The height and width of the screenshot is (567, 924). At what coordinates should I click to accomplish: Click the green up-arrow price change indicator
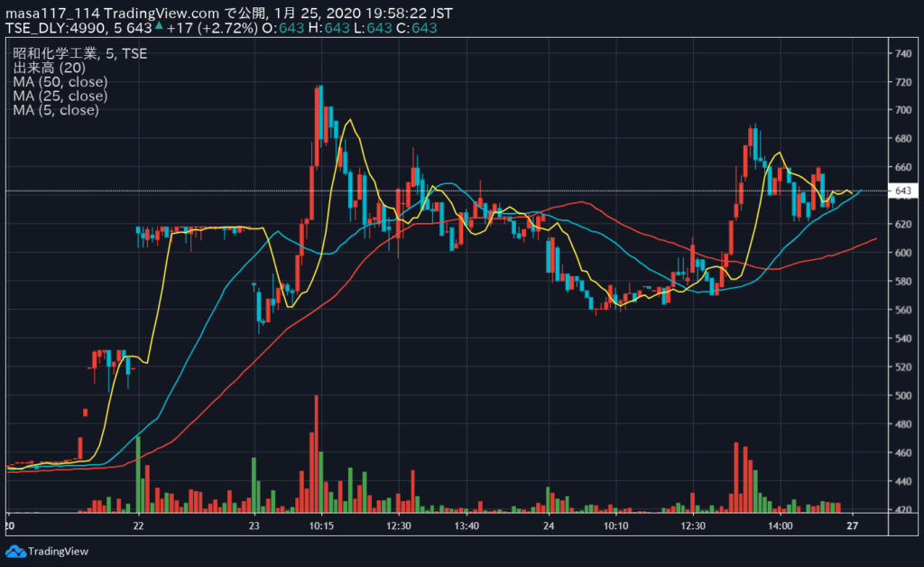tap(159, 25)
